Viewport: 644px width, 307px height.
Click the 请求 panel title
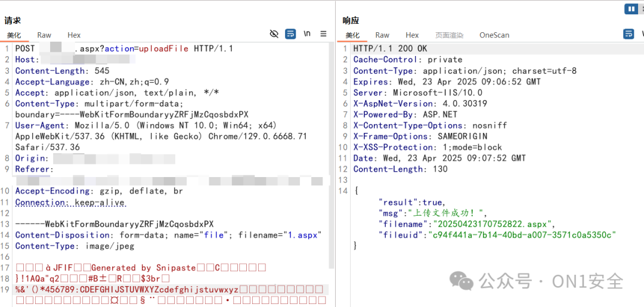click(13, 20)
